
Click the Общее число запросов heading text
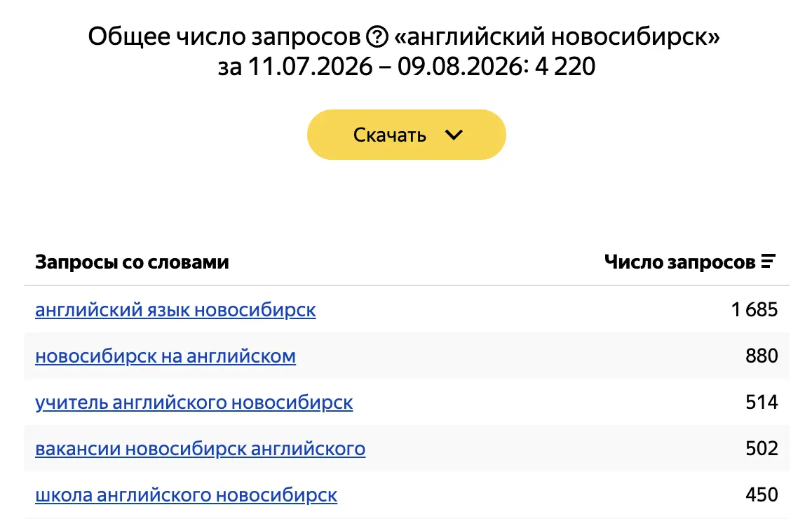[224, 36]
